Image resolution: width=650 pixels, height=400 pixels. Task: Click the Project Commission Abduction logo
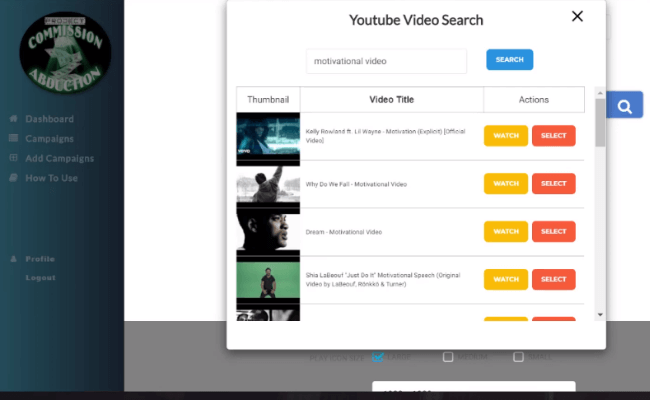[x=65, y=52]
